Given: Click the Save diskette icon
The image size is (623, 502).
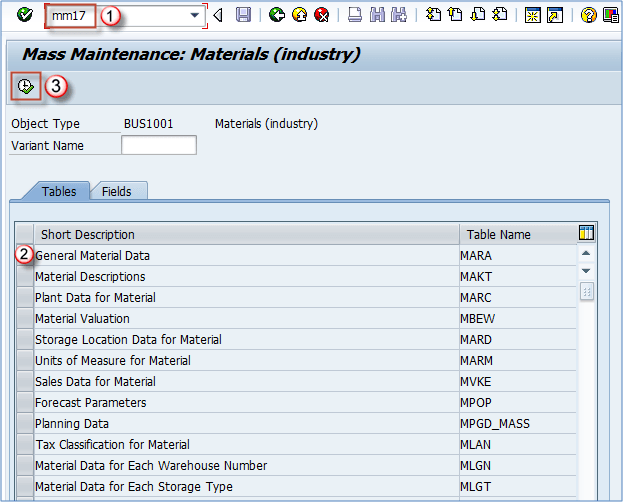Looking at the screenshot, I should [243, 15].
